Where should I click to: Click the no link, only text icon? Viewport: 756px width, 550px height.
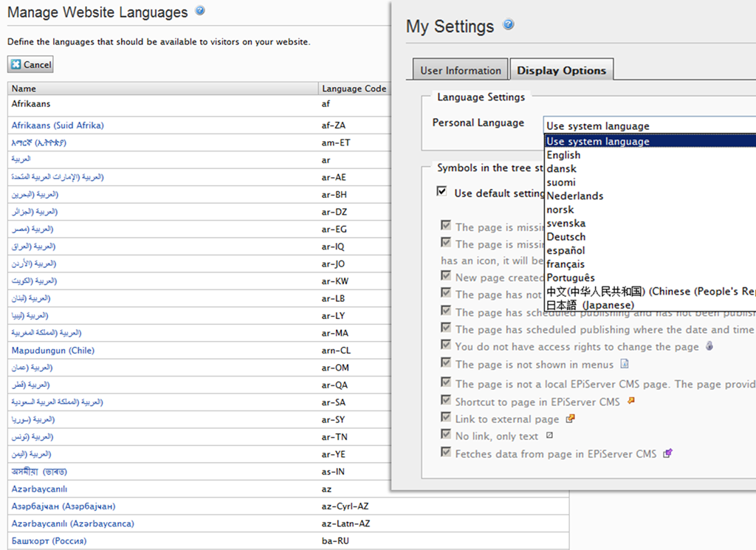pos(549,436)
